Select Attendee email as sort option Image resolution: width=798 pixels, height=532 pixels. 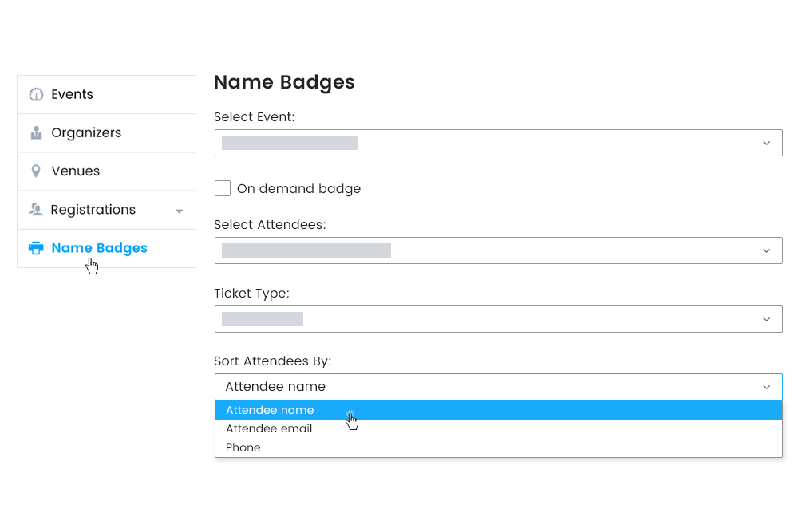pos(269,428)
